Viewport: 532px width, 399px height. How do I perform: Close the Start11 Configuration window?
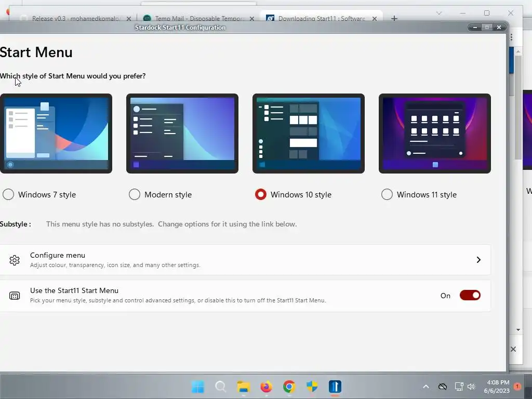point(499,27)
